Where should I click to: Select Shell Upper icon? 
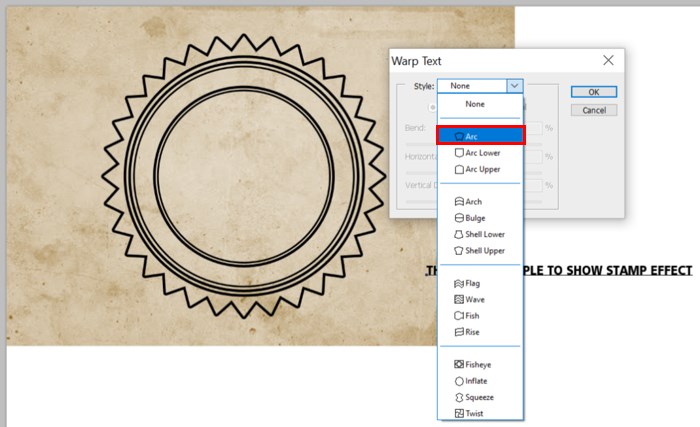[x=459, y=251]
